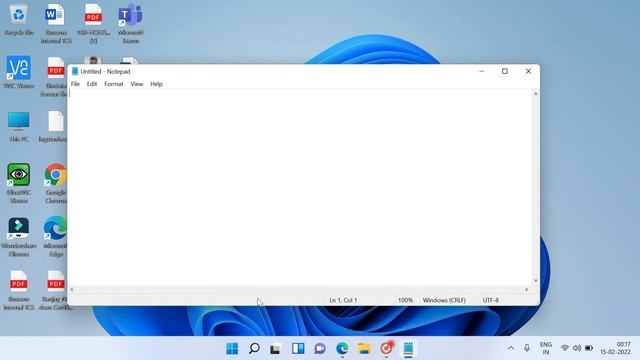640x360 pixels.
Task: Select the Recycle Bin desktop icon
Action: (x=19, y=20)
